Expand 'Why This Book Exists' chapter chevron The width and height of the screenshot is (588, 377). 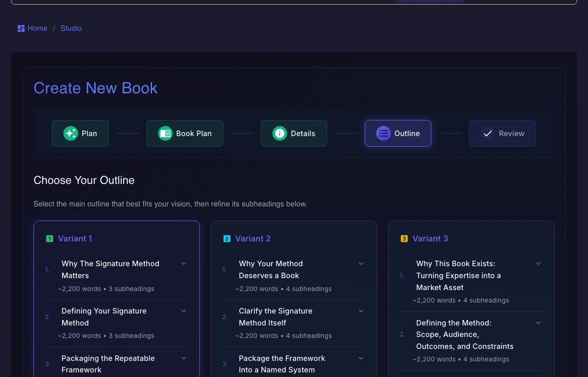click(x=538, y=263)
